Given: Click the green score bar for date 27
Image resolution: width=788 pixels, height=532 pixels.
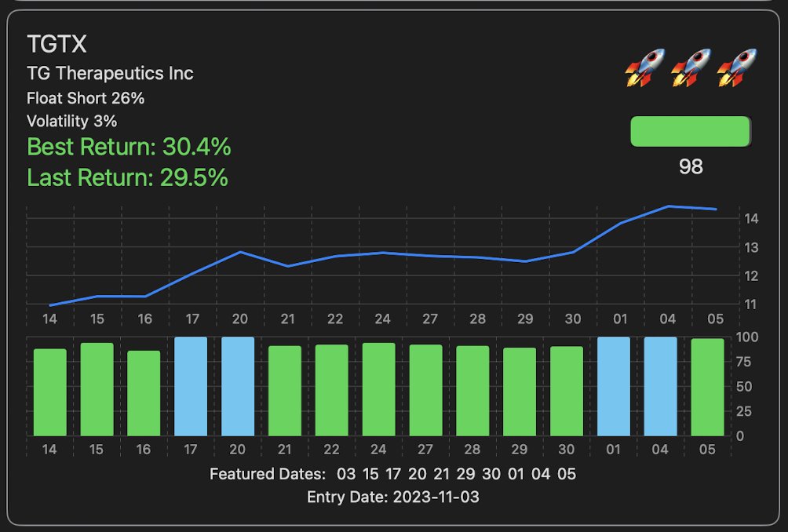Looking at the screenshot, I should coord(426,390).
